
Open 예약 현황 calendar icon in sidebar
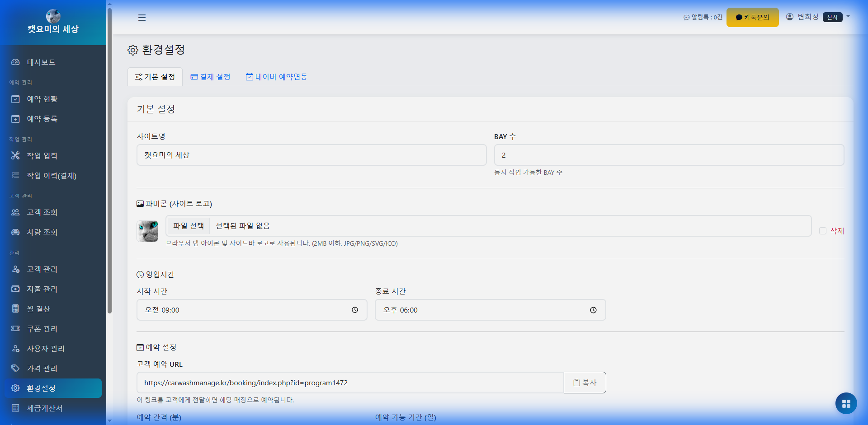click(15, 99)
